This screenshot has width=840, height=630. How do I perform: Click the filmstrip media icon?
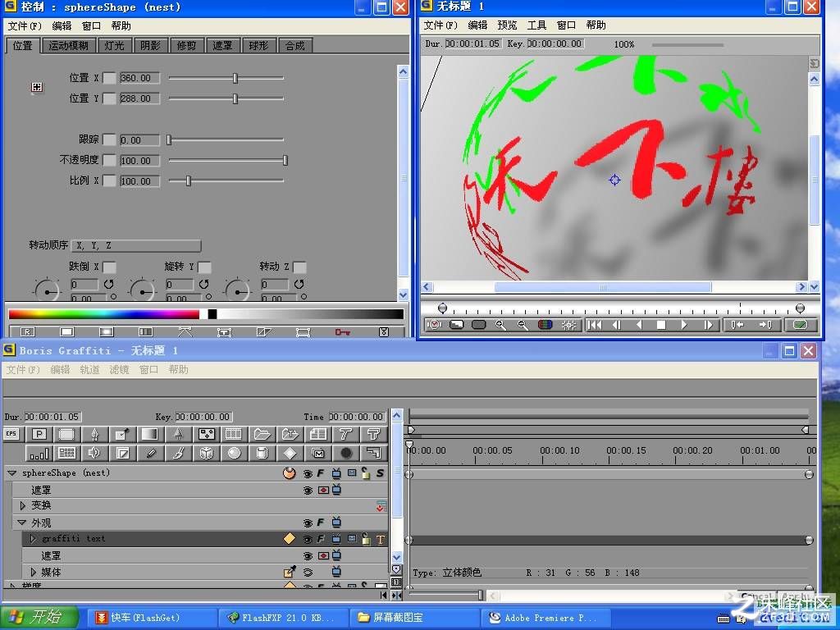coord(234,434)
